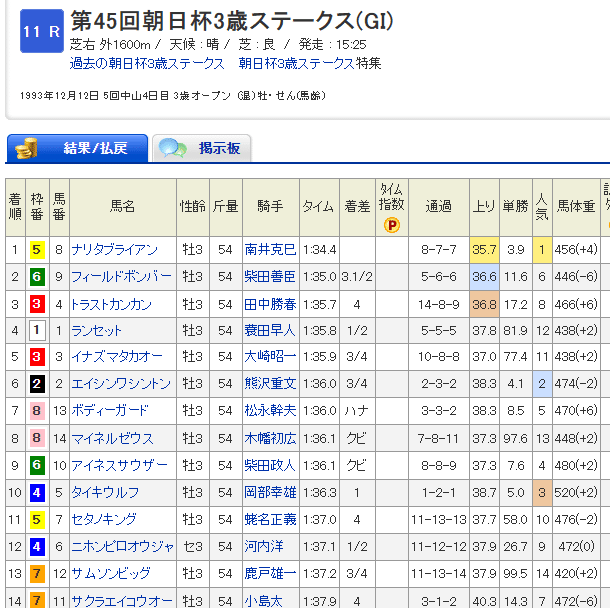Open 朝日杯3歳ステークス特集 link
The image size is (610, 608).
(309, 63)
